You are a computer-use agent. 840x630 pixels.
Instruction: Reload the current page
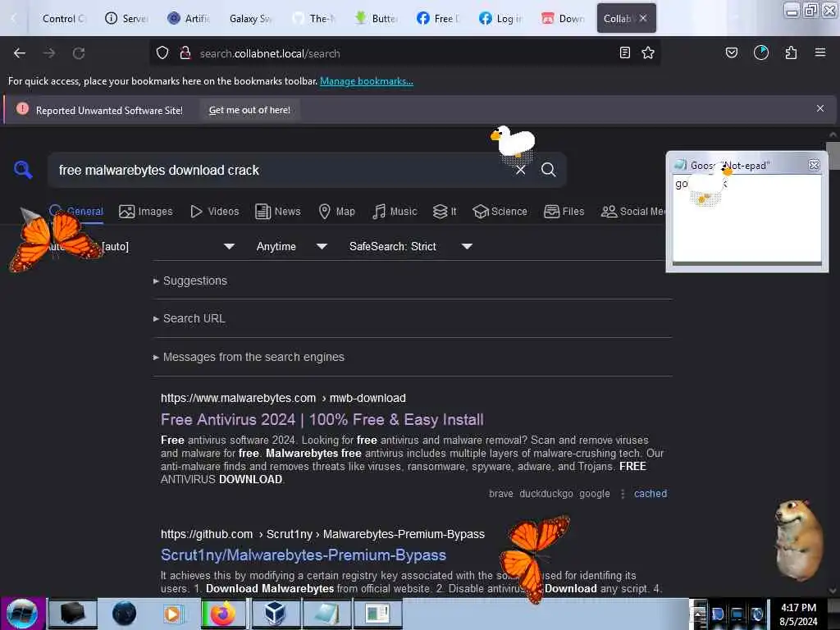tap(79, 53)
